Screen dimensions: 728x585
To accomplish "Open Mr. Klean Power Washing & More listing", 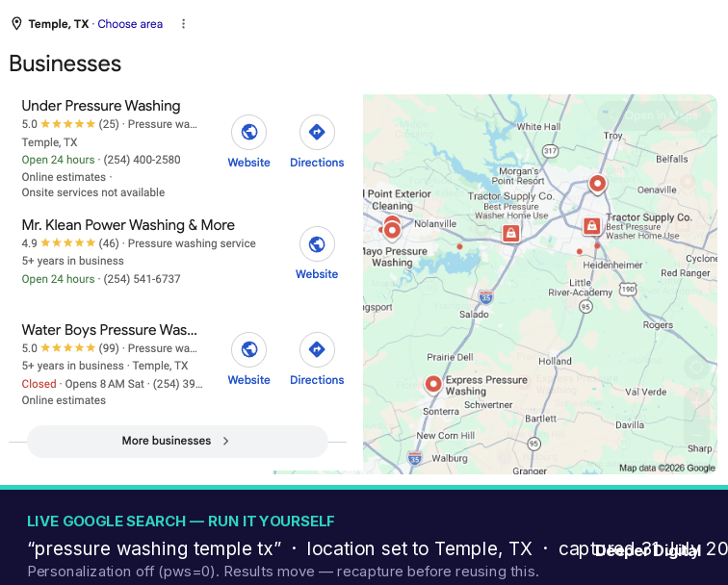I will click(128, 225).
